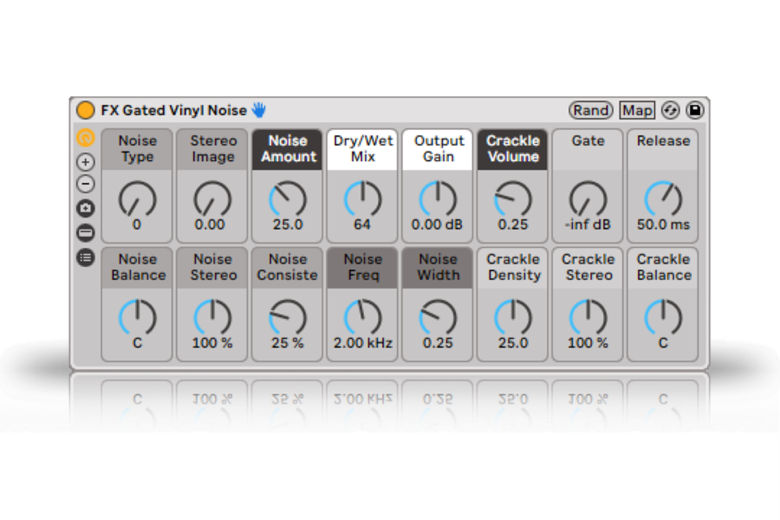Toggle the Map mode button
The width and height of the screenshot is (780, 520).
637,110
